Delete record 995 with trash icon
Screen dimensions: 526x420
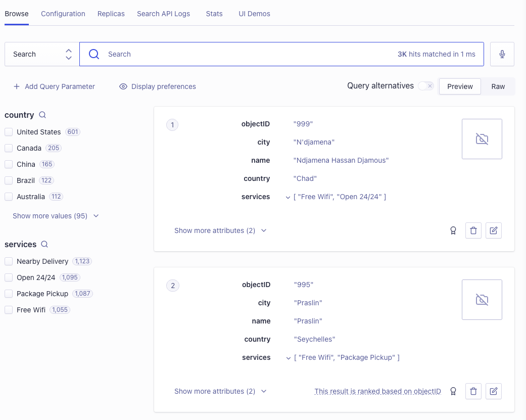coord(473,391)
